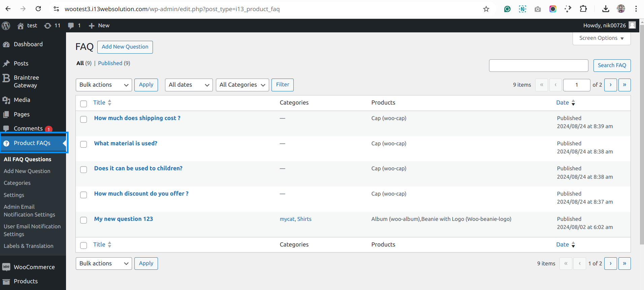
Task: Reload the page with the refresh icon
Action: tap(38, 9)
